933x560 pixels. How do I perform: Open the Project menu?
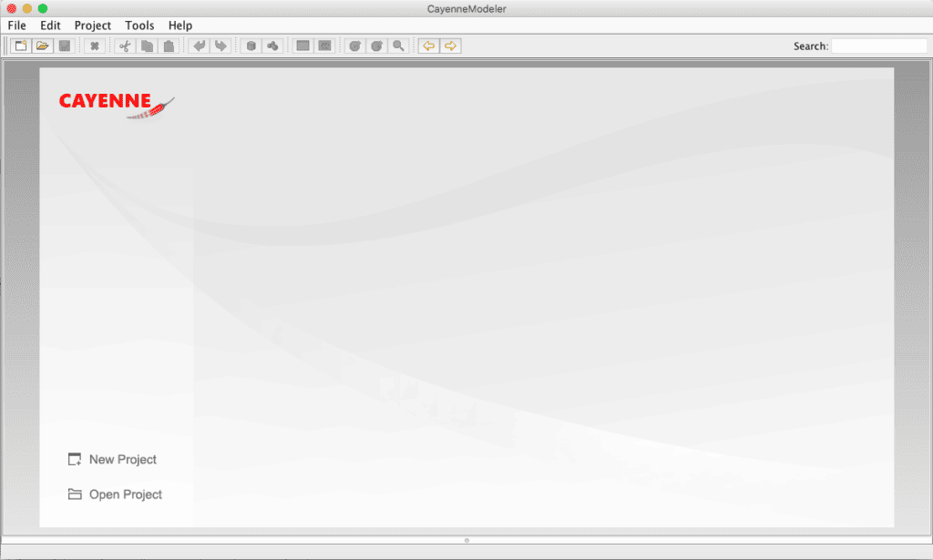click(92, 25)
